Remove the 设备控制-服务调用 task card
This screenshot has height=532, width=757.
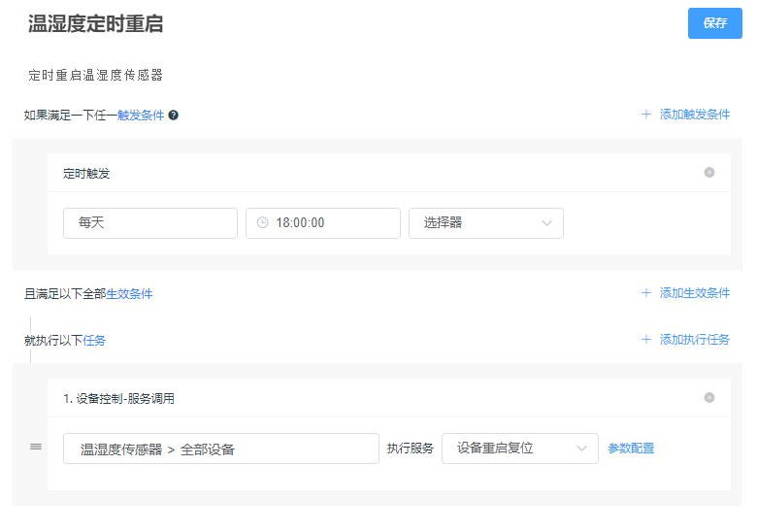709,397
